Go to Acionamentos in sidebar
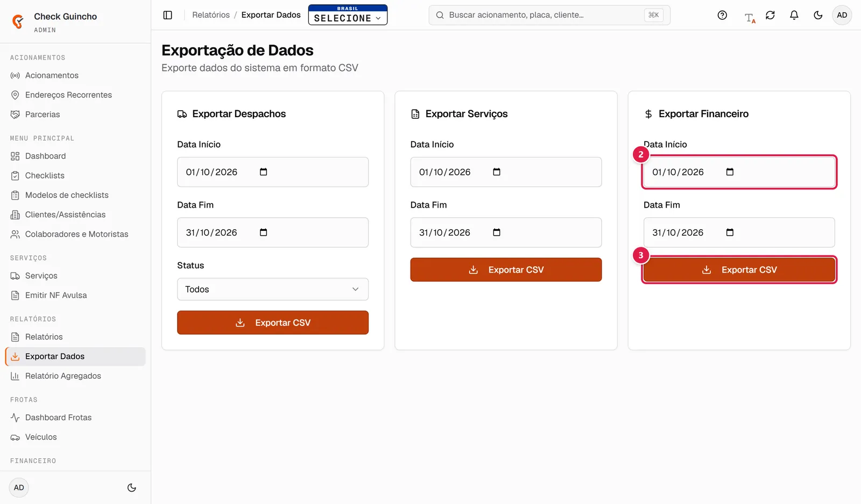Image resolution: width=861 pixels, height=504 pixels. [x=75, y=75]
